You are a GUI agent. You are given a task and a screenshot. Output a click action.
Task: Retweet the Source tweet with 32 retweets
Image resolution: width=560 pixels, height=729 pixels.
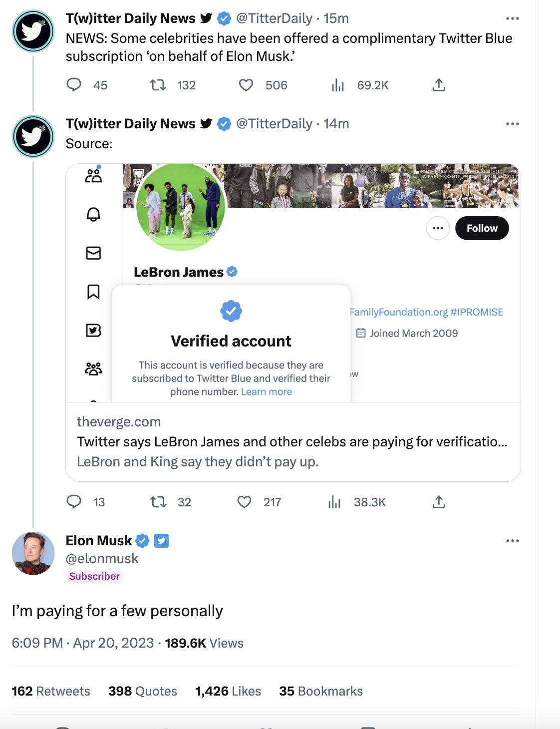(158, 502)
